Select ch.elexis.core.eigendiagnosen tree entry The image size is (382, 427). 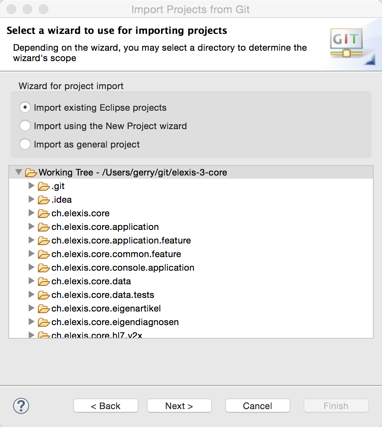click(x=115, y=322)
